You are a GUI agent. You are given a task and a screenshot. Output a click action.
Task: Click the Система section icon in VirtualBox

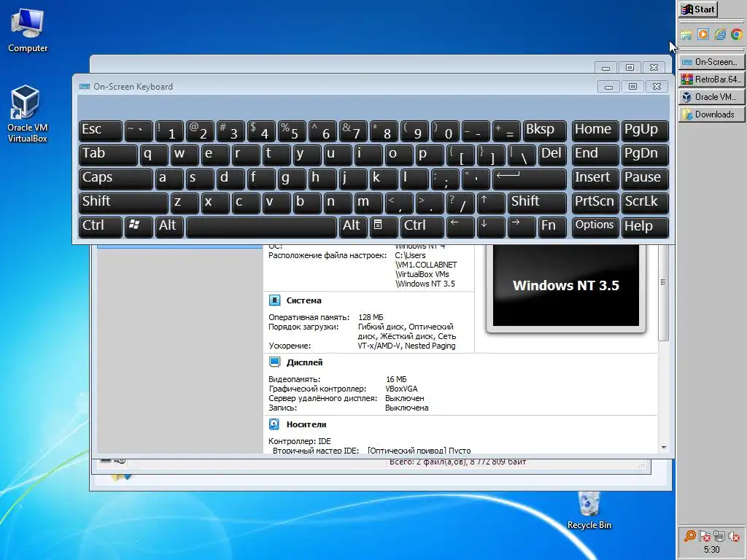point(274,300)
